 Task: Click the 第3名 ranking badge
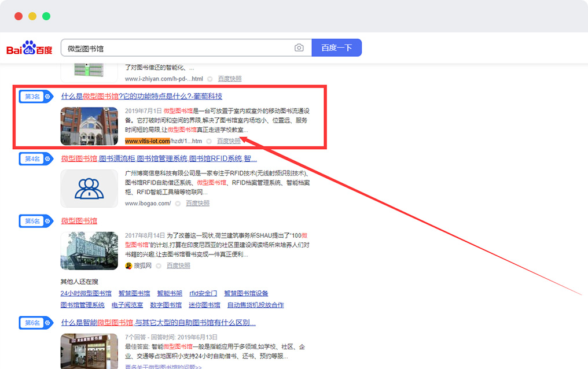click(x=36, y=97)
